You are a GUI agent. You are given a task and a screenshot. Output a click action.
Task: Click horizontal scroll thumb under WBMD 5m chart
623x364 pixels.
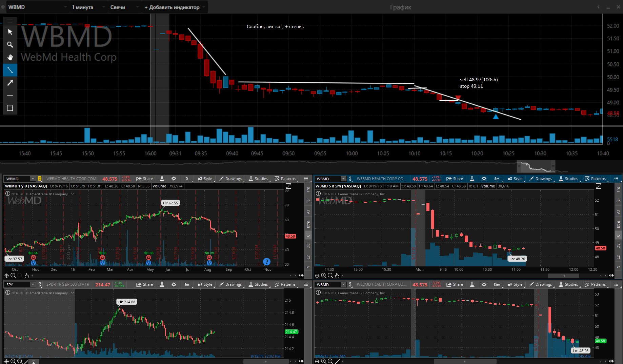(x=564, y=276)
